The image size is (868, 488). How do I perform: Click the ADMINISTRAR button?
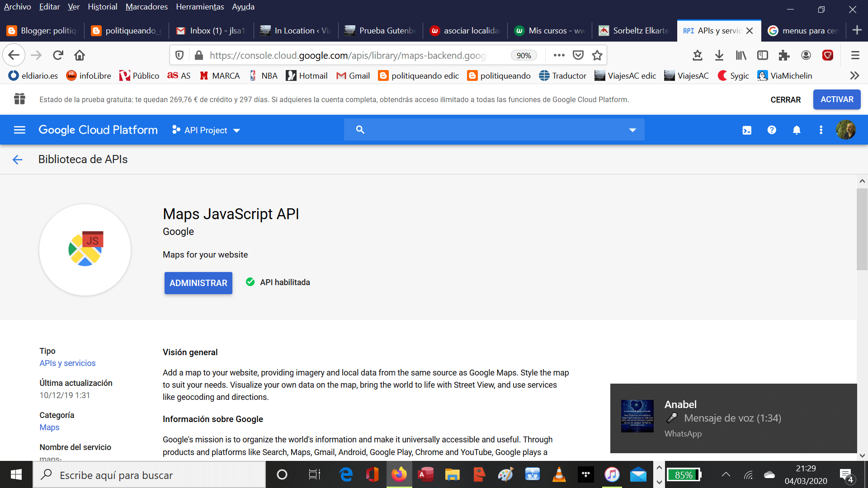tap(198, 283)
